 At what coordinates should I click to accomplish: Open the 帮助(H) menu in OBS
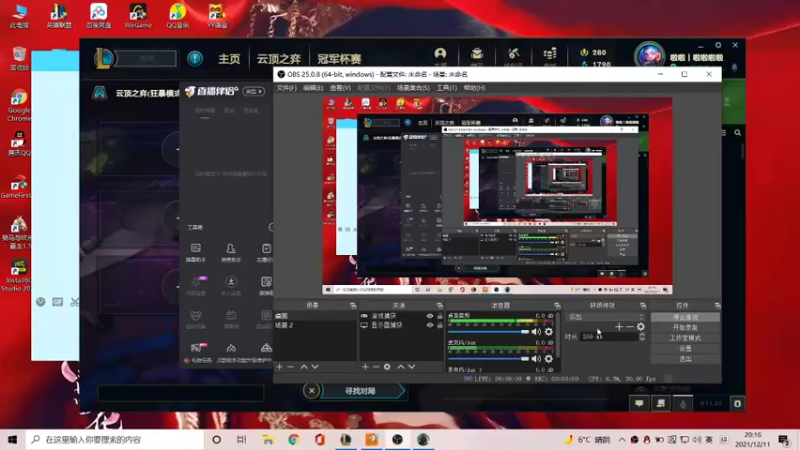pyautogui.click(x=474, y=88)
